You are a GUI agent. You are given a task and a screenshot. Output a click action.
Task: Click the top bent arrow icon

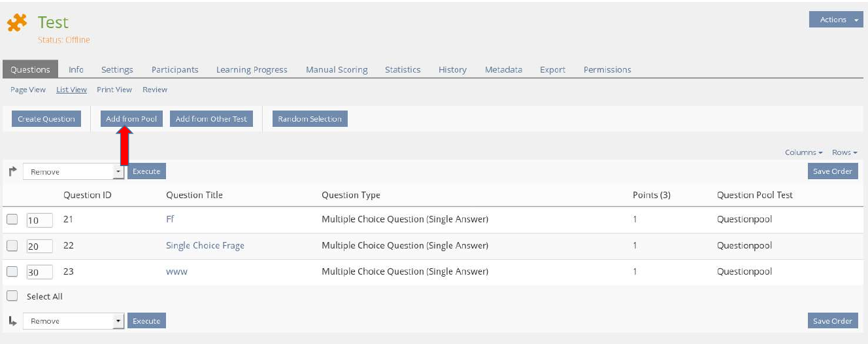(12, 171)
